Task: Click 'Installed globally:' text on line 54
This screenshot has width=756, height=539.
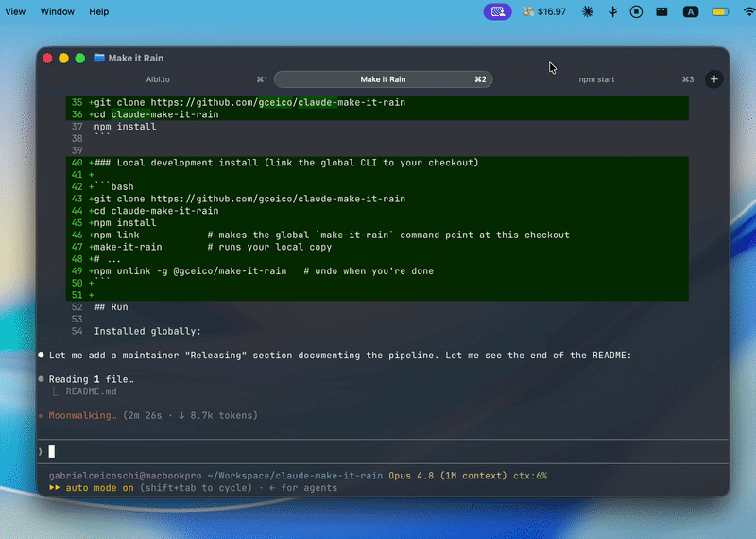Action: coord(147,331)
